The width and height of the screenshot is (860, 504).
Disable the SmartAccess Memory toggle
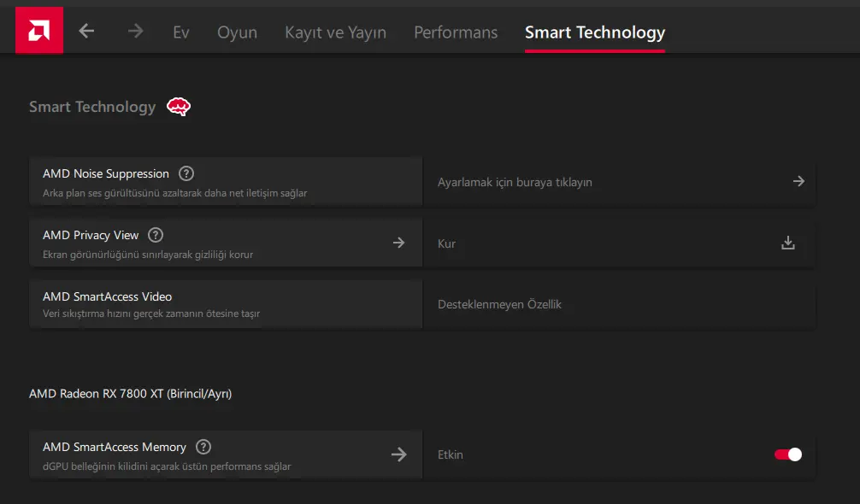point(788,454)
